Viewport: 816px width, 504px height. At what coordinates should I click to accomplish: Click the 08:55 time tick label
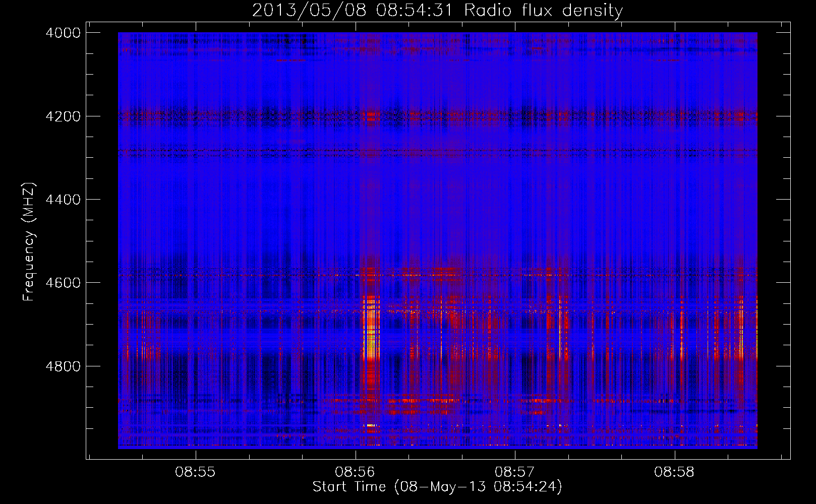tap(195, 472)
